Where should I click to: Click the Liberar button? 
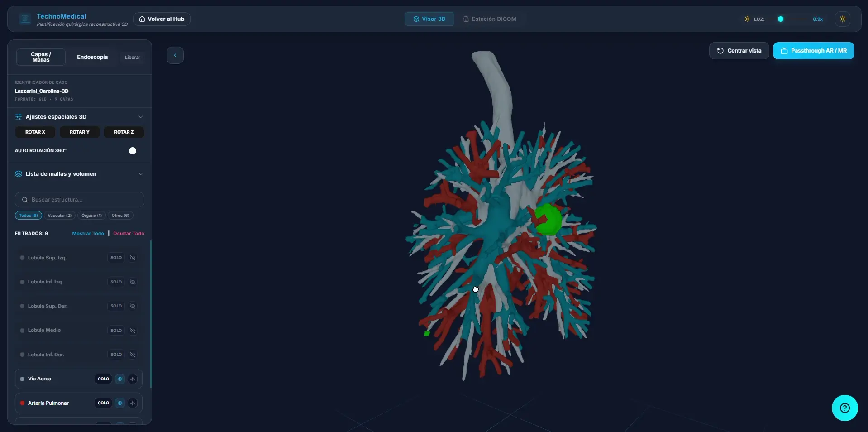point(133,58)
